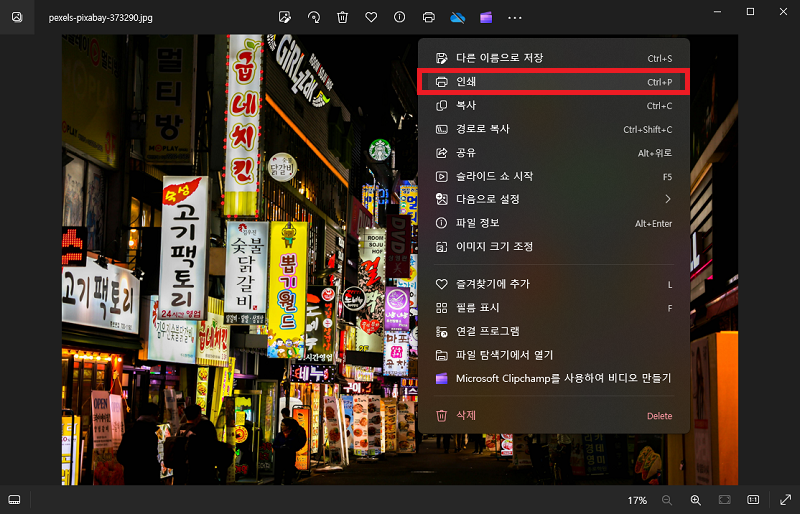Click the play icon beside '슬라이드 쇼 시작'
Image resolution: width=800 pixels, height=514 pixels.
coord(441,177)
